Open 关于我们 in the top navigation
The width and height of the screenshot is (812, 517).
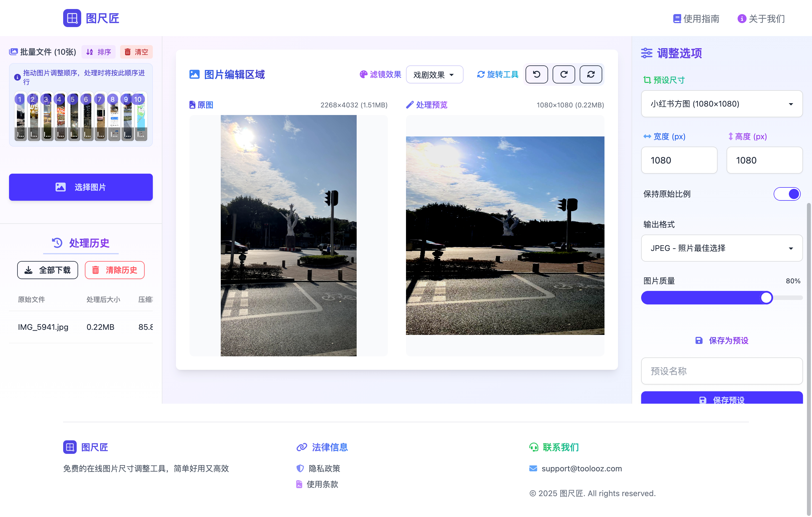point(761,19)
